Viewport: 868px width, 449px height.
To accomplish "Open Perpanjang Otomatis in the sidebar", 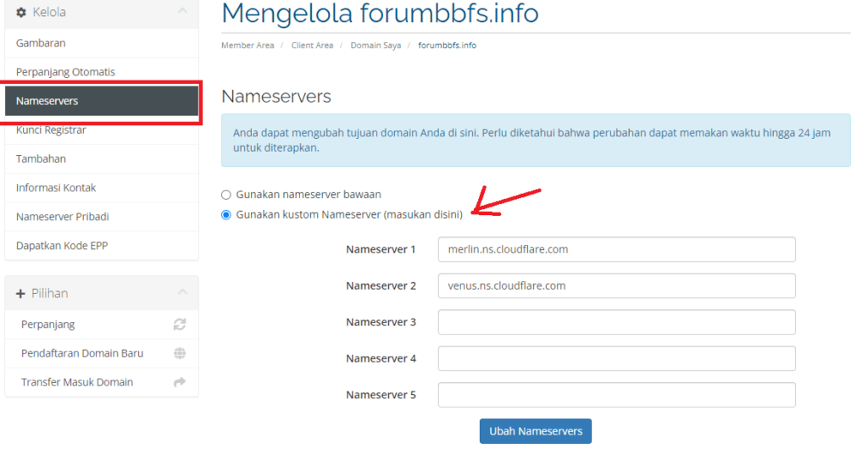I will 65,72.
